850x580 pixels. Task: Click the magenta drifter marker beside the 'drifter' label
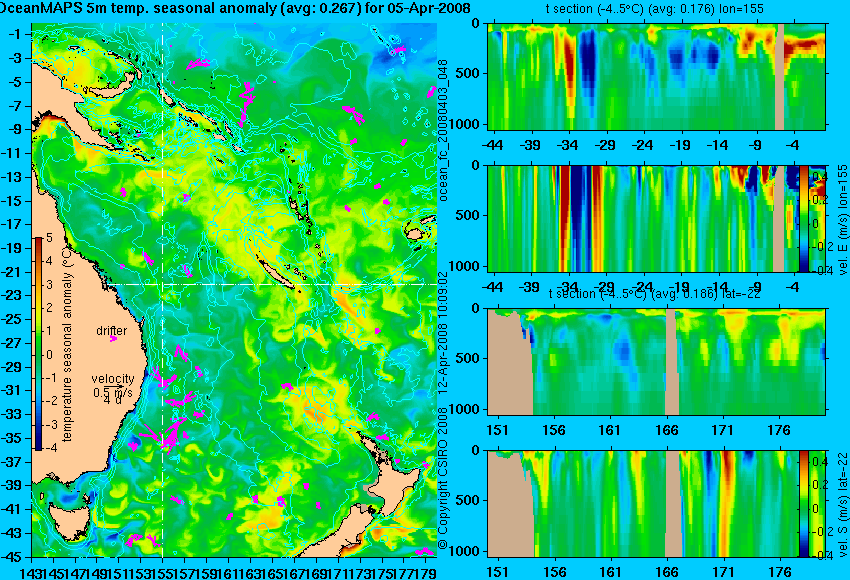tap(113, 339)
